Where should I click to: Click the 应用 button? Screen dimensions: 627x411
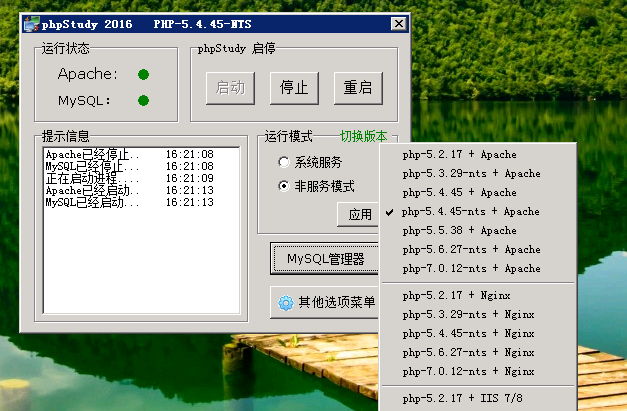point(358,215)
